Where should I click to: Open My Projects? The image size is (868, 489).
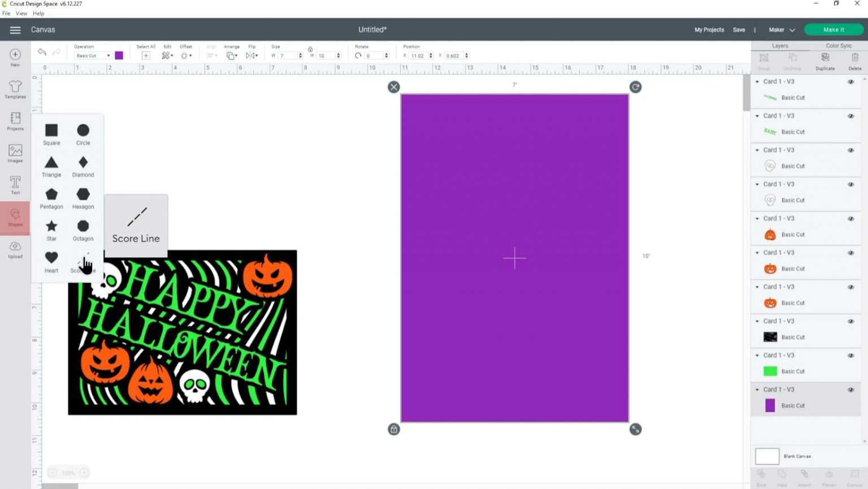[709, 30]
